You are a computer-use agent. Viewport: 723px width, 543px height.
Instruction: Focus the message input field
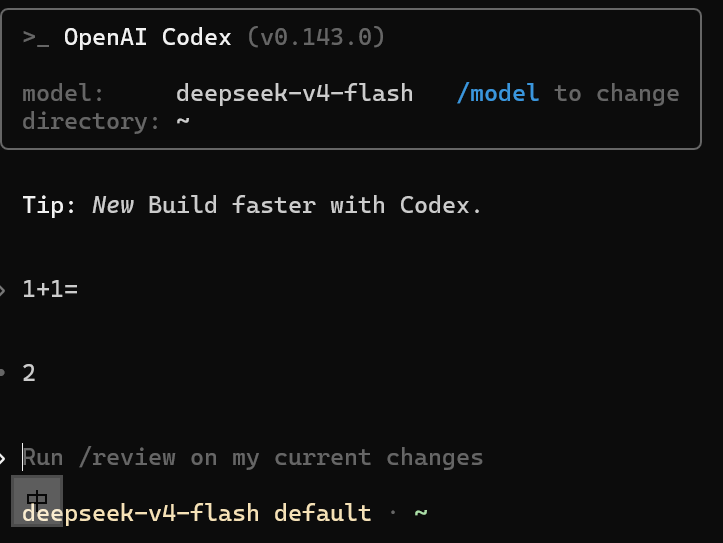(253, 458)
